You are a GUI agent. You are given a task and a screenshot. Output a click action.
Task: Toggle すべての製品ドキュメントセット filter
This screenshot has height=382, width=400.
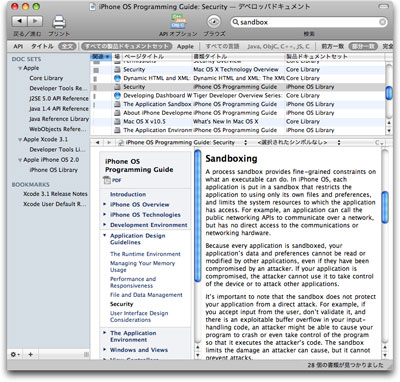(127, 46)
